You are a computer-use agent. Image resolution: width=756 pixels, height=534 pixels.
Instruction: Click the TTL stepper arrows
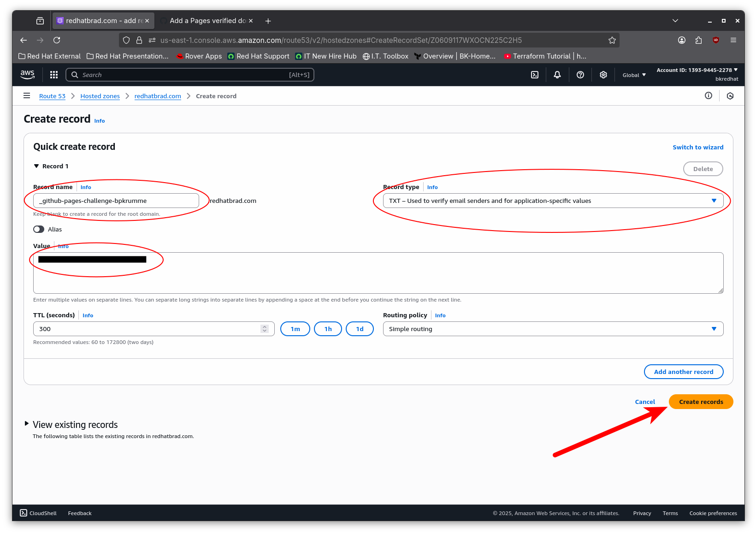[x=265, y=329]
